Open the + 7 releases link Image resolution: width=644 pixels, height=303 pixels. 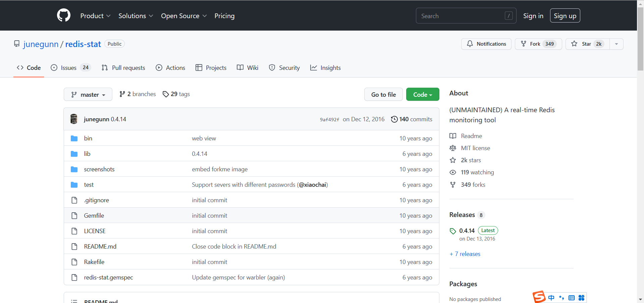coord(465,254)
